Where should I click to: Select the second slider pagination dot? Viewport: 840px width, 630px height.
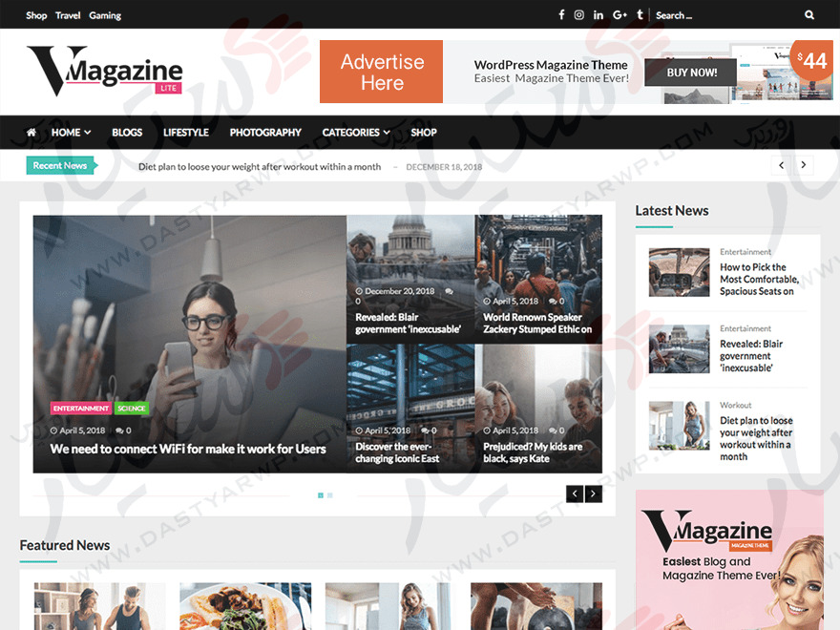330,495
